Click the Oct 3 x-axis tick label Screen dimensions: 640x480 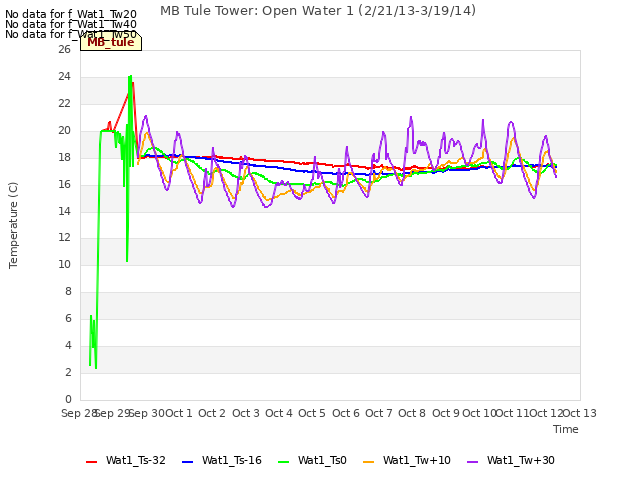click(x=246, y=413)
